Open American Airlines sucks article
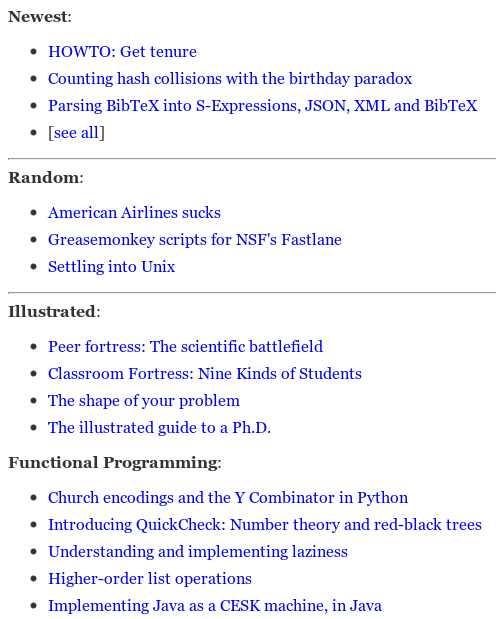The width and height of the screenshot is (496, 619). pyautogui.click(x=134, y=213)
